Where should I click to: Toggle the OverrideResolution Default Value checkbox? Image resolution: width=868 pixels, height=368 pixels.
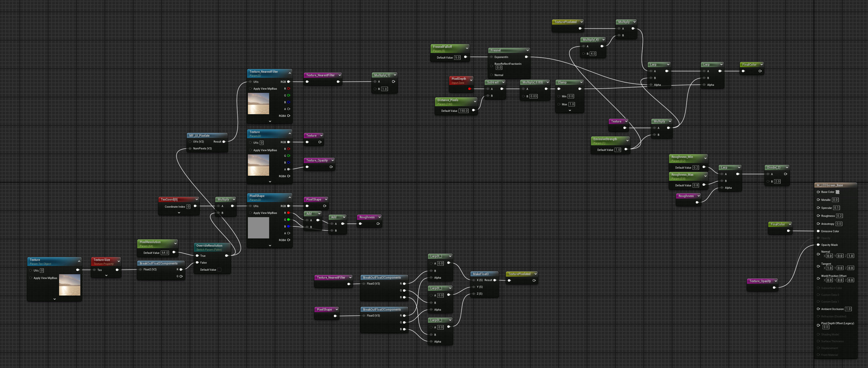coord(219,269)
